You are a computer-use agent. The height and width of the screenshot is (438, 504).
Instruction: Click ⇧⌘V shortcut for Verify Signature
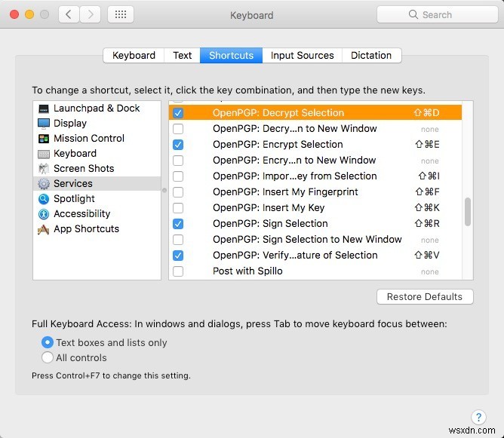click(x=426, y=256)
